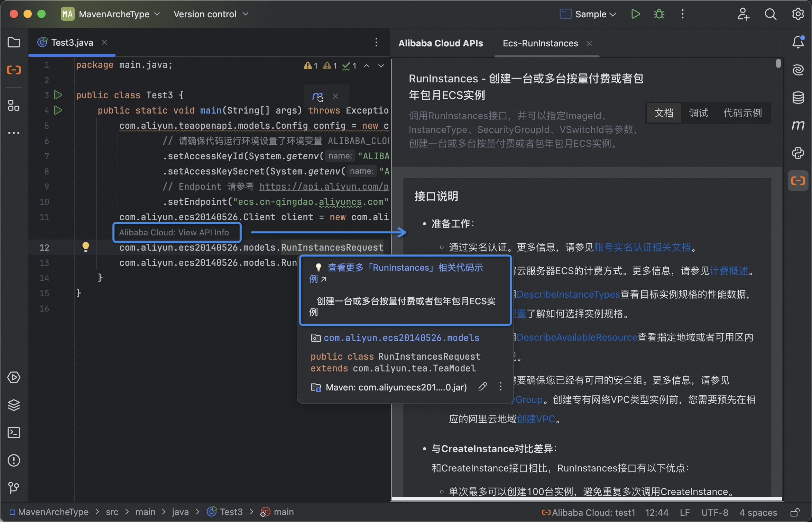Open the Structure tool window icon
Screen dimensions: 812x522
[14, 105]
